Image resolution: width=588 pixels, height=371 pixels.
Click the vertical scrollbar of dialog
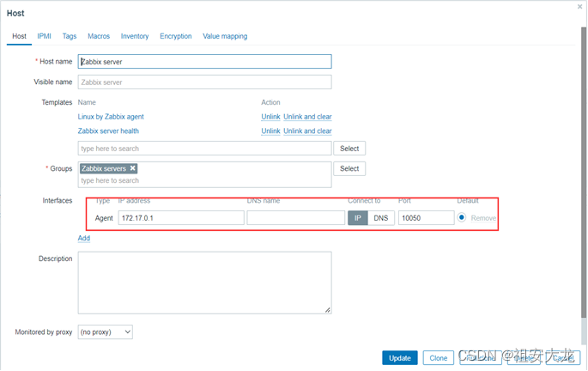point(584,173)
